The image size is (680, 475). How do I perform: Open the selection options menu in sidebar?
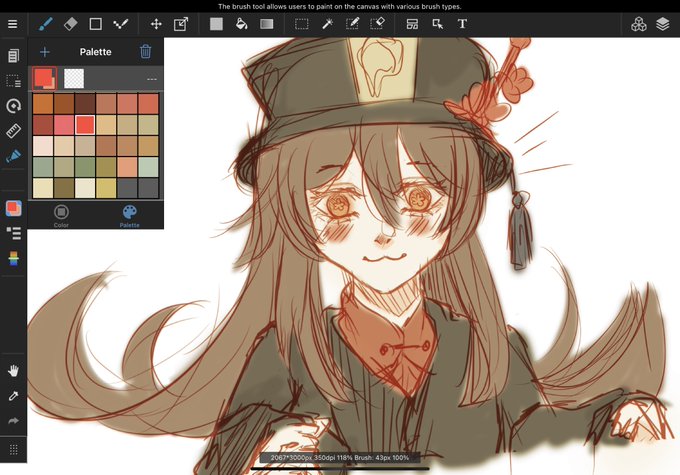(x=13, y=81)
